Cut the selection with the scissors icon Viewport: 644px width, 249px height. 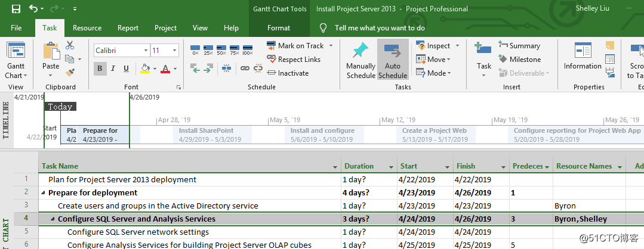tap(70, 45)
